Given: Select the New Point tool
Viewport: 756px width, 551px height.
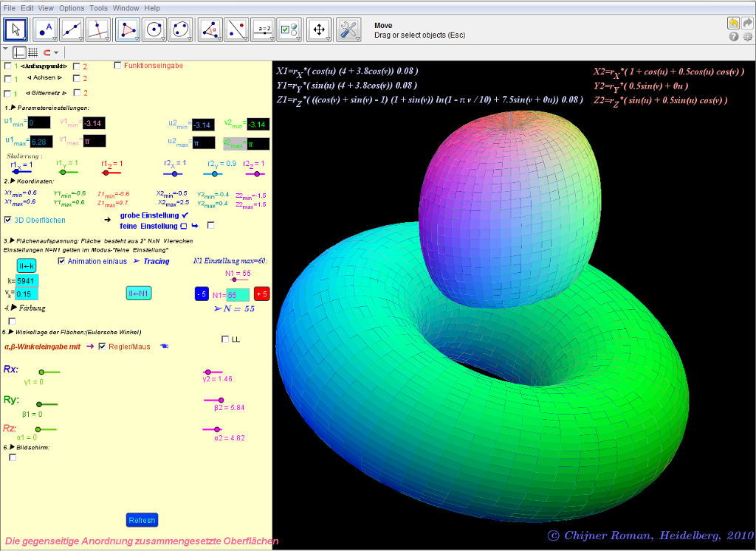Looking at the screenshot, I should point(46,30).
